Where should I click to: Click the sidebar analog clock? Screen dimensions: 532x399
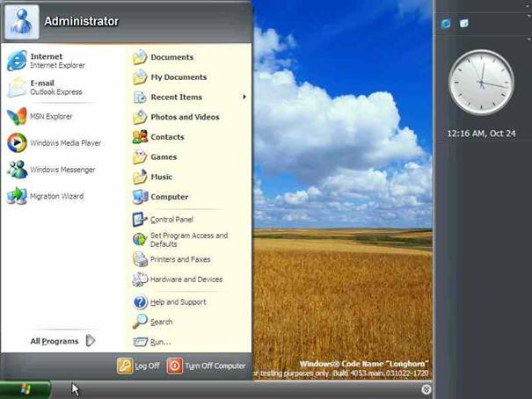[481, 83]
